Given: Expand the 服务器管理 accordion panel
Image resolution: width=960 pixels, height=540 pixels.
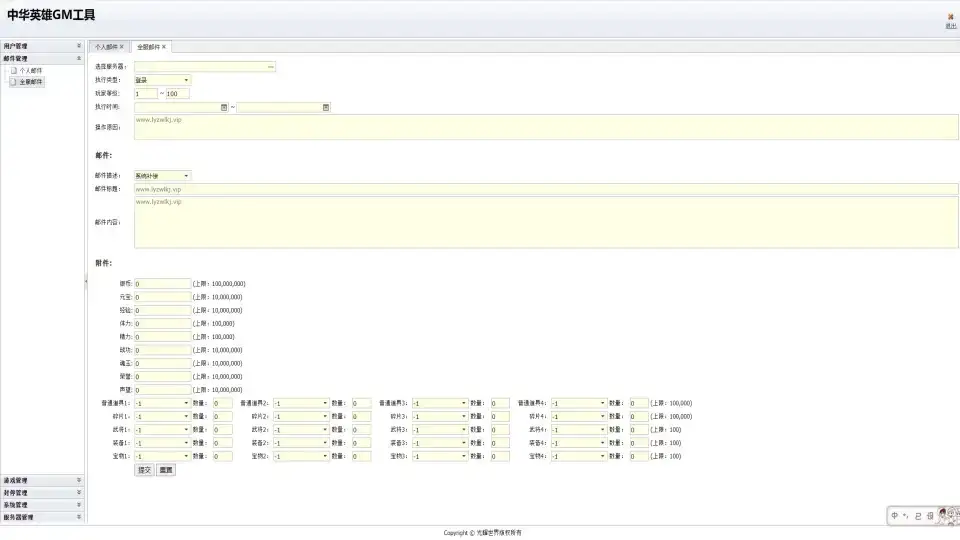Looking at the screenshot, I should tap(42, 517).
